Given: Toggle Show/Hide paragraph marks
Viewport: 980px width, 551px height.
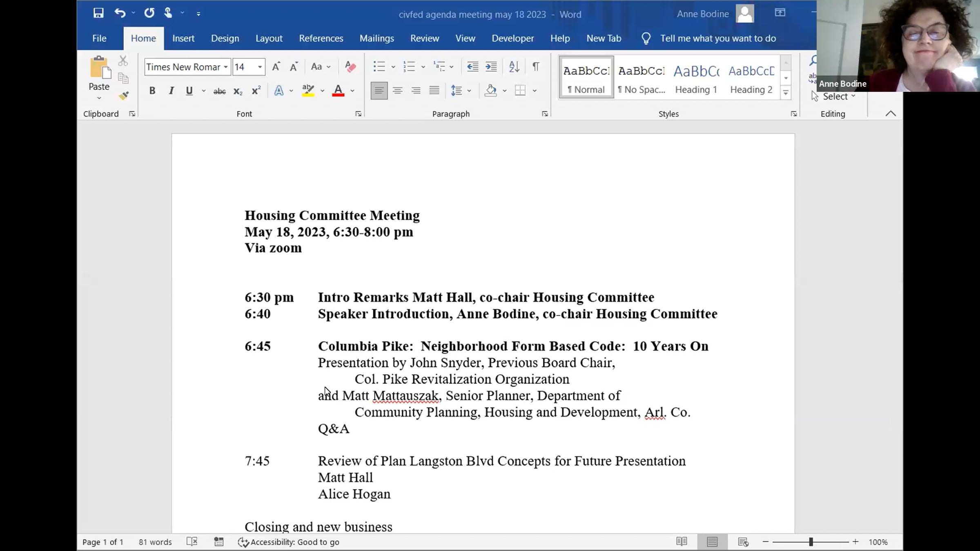Looking at the screenshot, I should 536,67.
